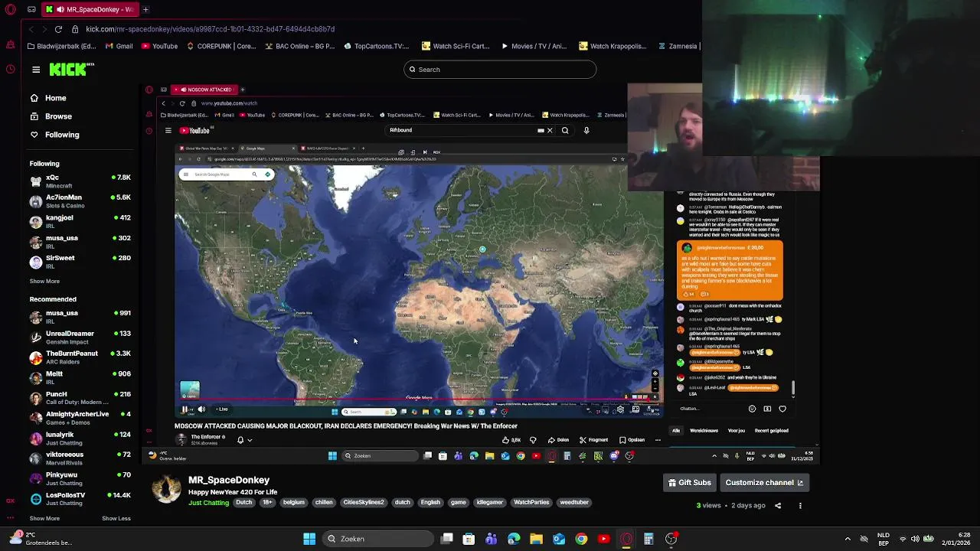Clear the YouTube search box text
This screenshot has height=551, width=980.
549,130
